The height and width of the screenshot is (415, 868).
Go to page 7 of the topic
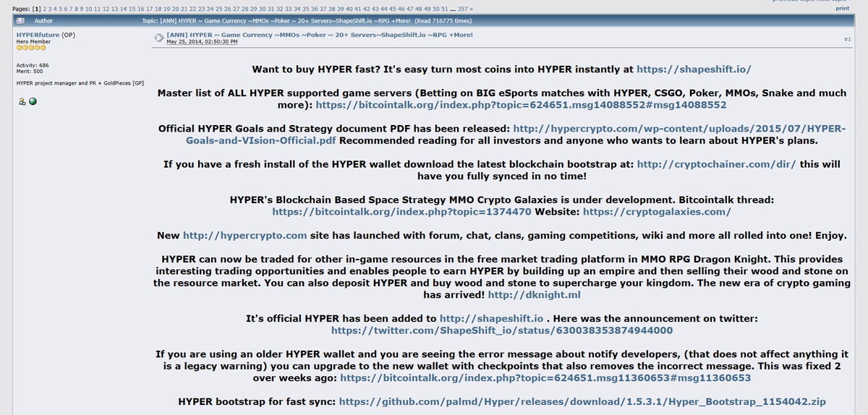pos(72,8)
